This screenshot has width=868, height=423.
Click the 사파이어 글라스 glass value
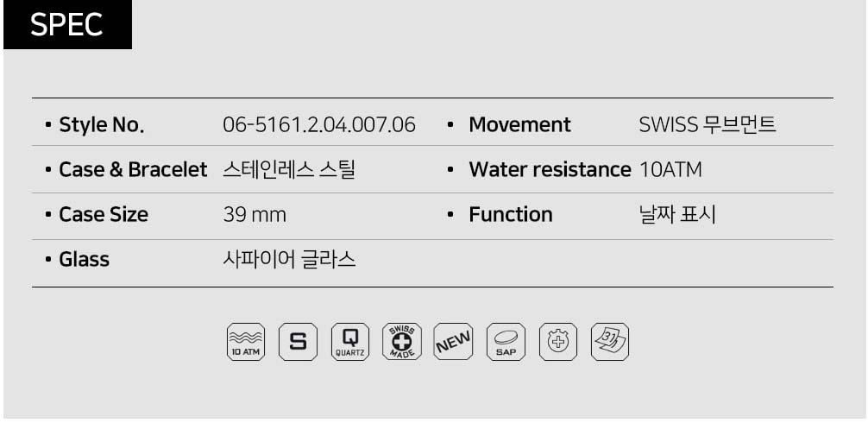pyautogui.click(x=289, y=259)
